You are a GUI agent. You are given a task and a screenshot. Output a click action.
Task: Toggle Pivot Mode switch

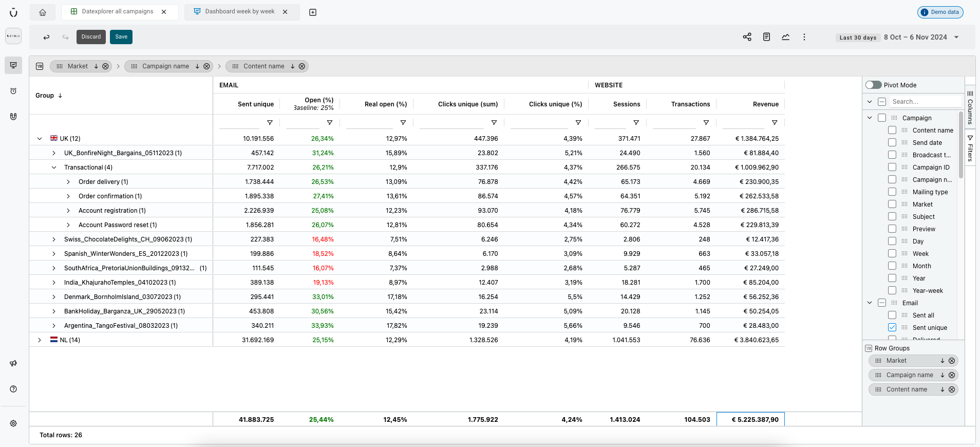point(873,85)
